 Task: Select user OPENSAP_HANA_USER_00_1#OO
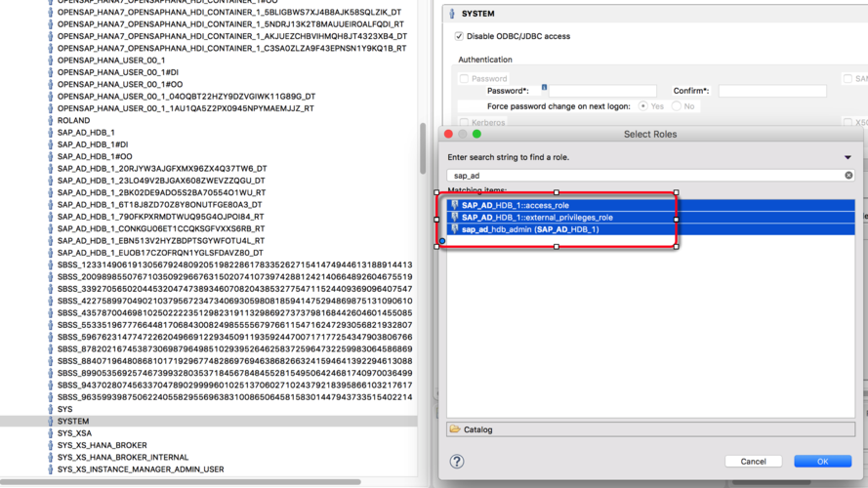coord(120,84)
